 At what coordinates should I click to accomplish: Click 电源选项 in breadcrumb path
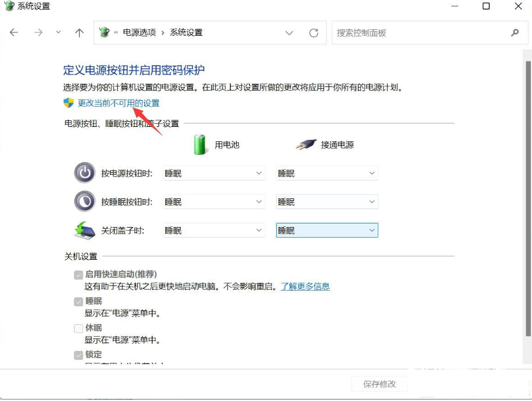(140, 33)
